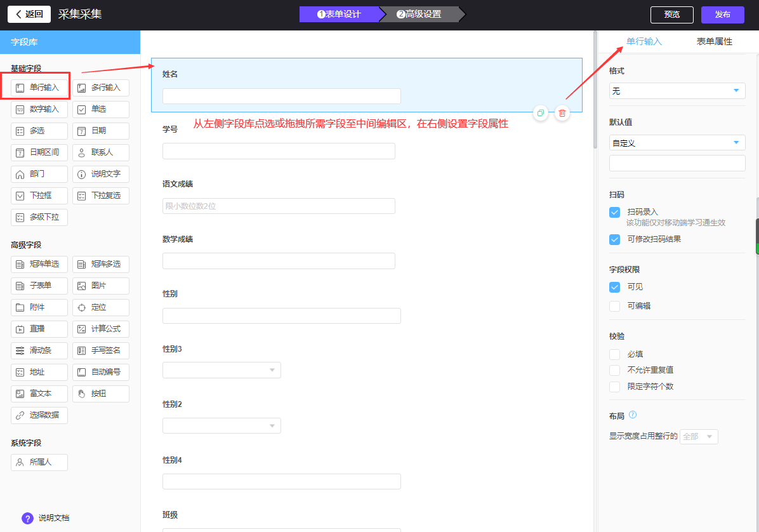The width and height of the screenshot is (759, 532).
Task: Add the 下拉复选 field
Action: click(x=101, y=196)
